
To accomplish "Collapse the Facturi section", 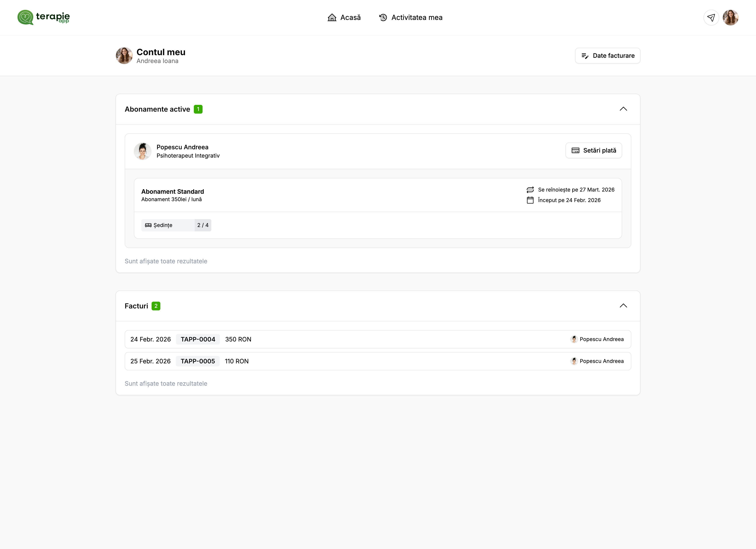I will [623, 306].
